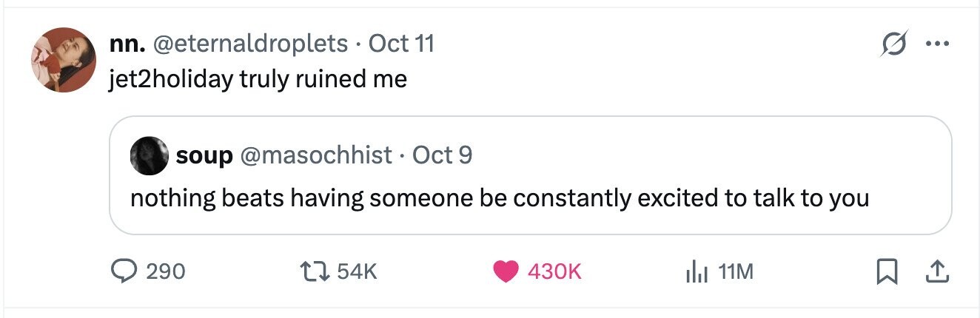This screenshot has height=318, width=980.
Task: Click the "jet2holiday truly ruined me" text
Action: click(258, 78)
